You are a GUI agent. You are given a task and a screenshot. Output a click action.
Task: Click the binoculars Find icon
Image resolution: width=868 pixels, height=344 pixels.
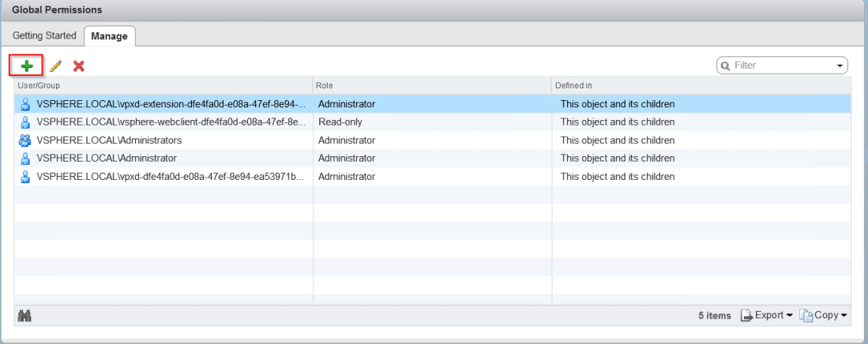(x=24, y=316)
